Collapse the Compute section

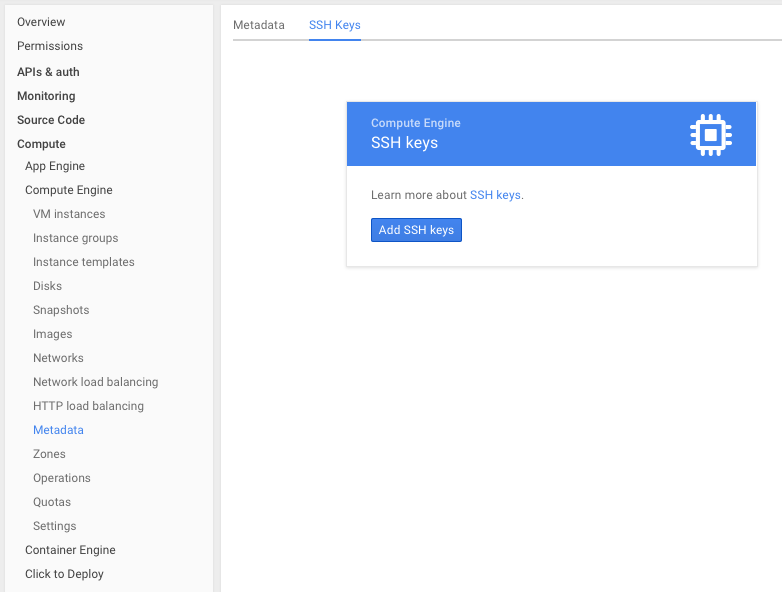point(41,144)
